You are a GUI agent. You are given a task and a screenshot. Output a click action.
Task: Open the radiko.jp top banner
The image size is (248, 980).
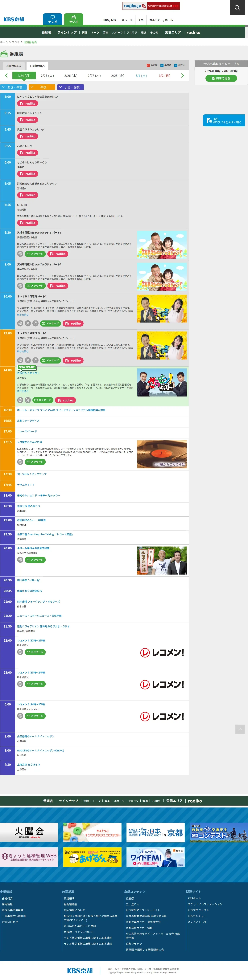pos(151,6)
